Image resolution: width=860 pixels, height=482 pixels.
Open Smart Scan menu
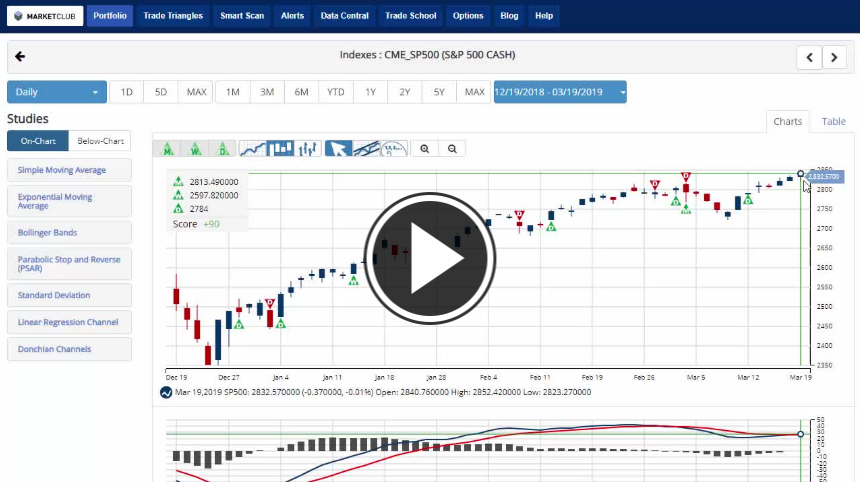(242, 16)
